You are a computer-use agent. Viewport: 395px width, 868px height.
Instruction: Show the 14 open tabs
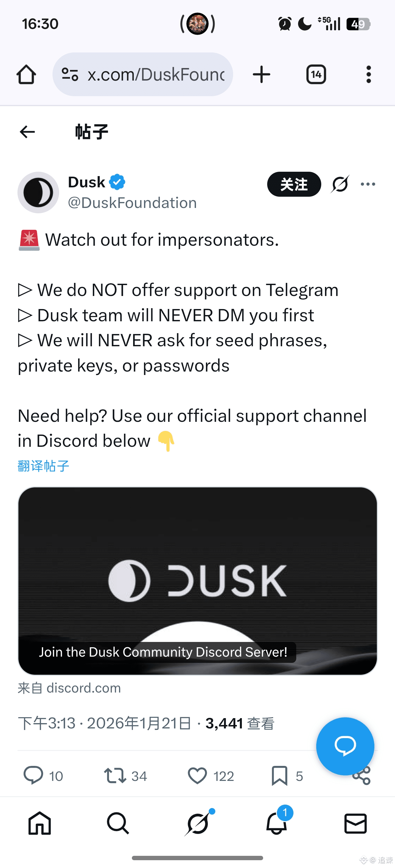[316, 75]
